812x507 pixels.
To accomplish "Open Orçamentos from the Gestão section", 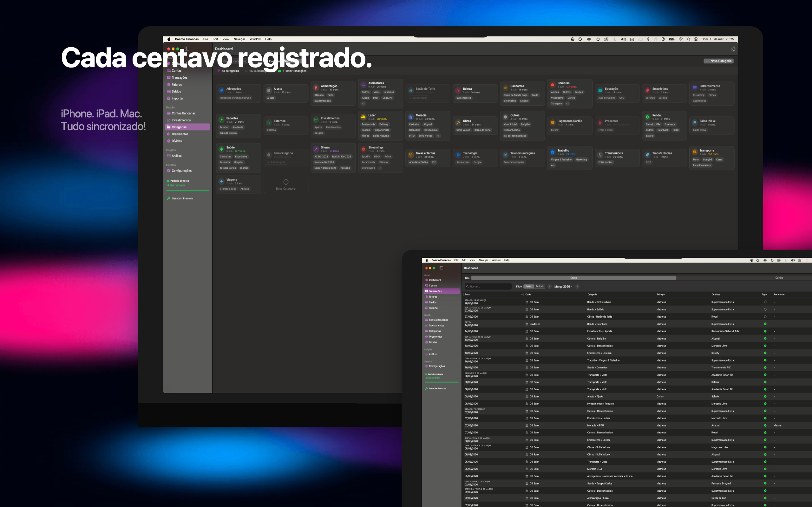I will point(180,134).
